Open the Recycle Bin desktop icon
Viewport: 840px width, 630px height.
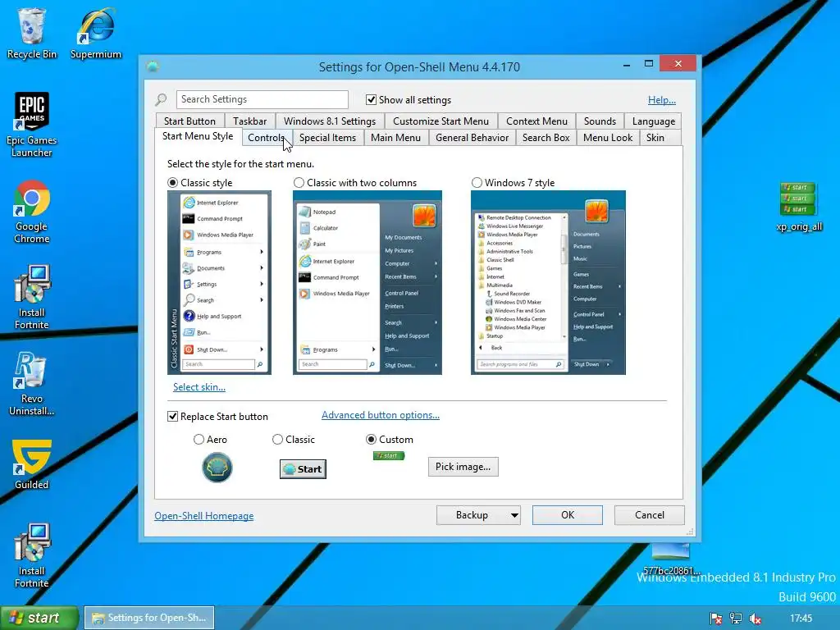point(32,34)
